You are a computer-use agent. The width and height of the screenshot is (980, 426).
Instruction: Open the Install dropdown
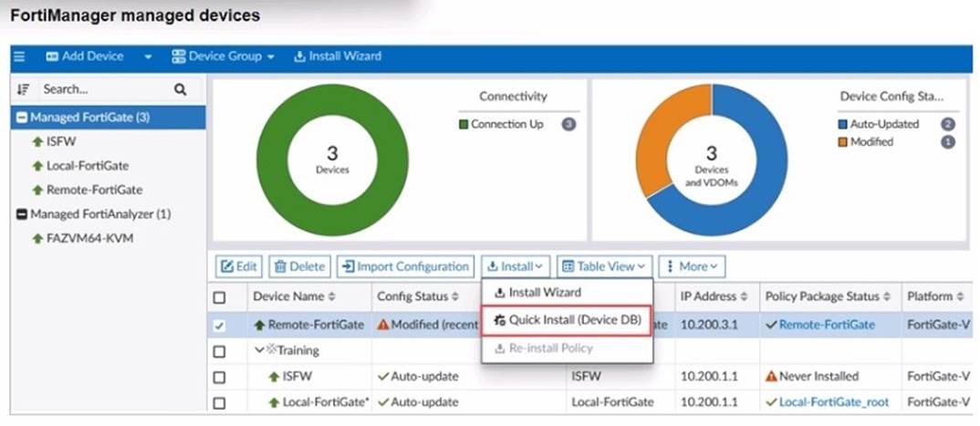pos(516,266)
